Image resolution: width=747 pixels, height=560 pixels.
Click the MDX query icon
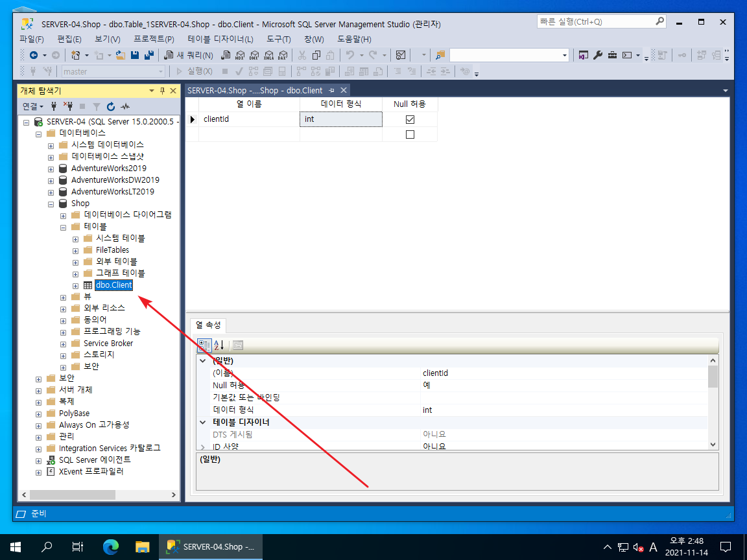click(240, 55)
